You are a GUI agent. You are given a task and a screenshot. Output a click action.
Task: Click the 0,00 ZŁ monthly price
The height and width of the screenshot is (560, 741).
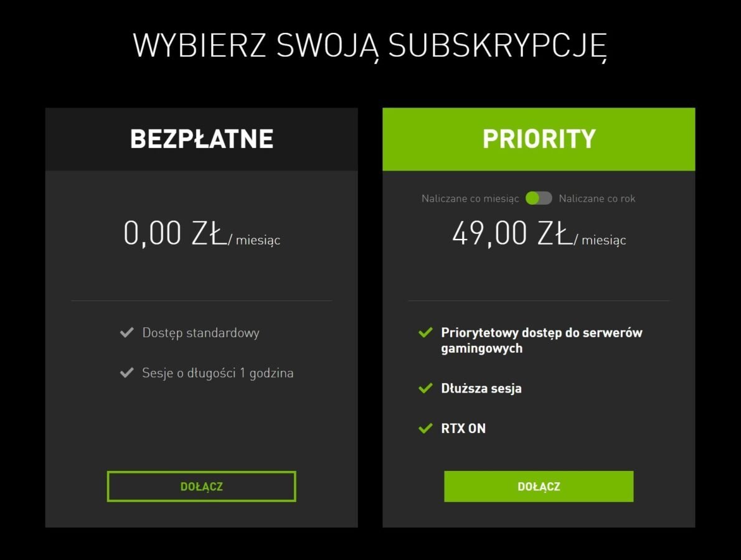coord(202,234)
